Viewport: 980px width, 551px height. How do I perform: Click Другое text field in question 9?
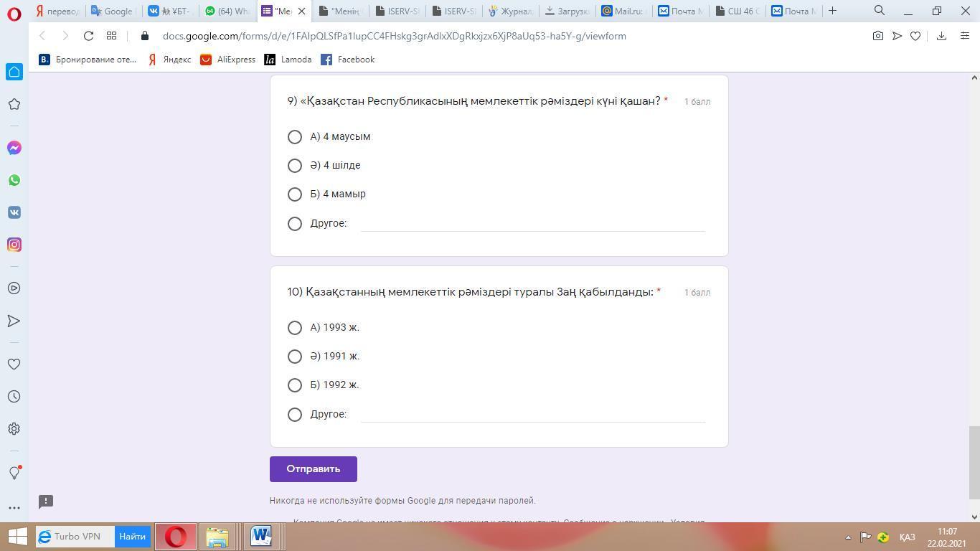point(532,224)
